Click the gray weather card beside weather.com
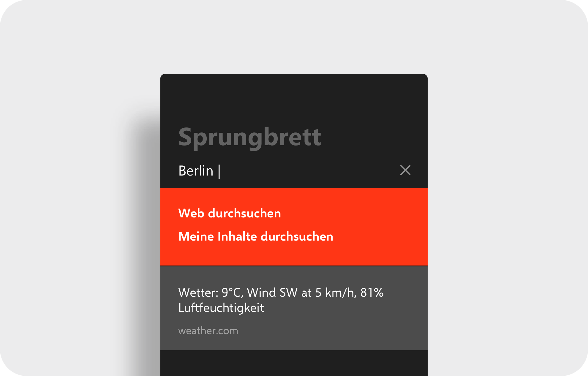588x376 pixels. point(333,331)
